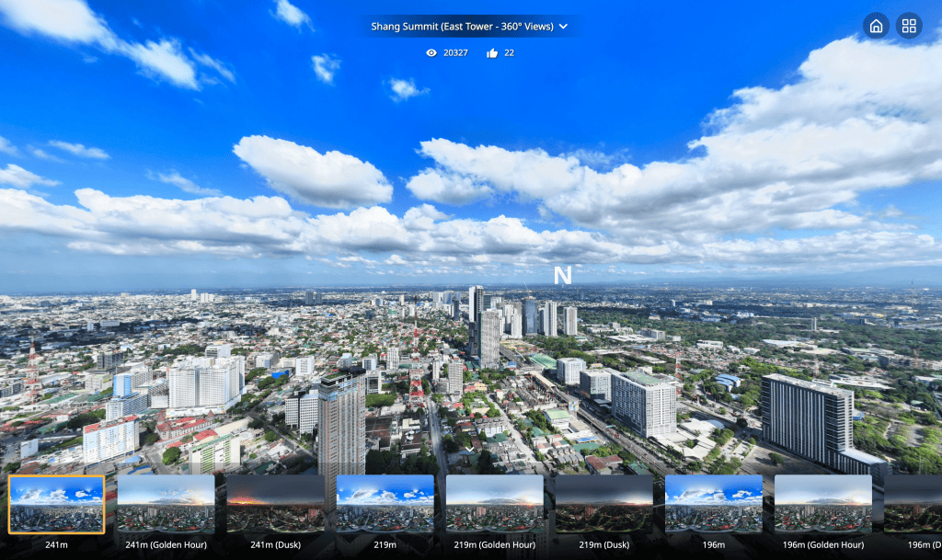Viewport: 942px width, 560px height.
Task: Select the 241m panorama thumbnail
Action: [56, 504]
